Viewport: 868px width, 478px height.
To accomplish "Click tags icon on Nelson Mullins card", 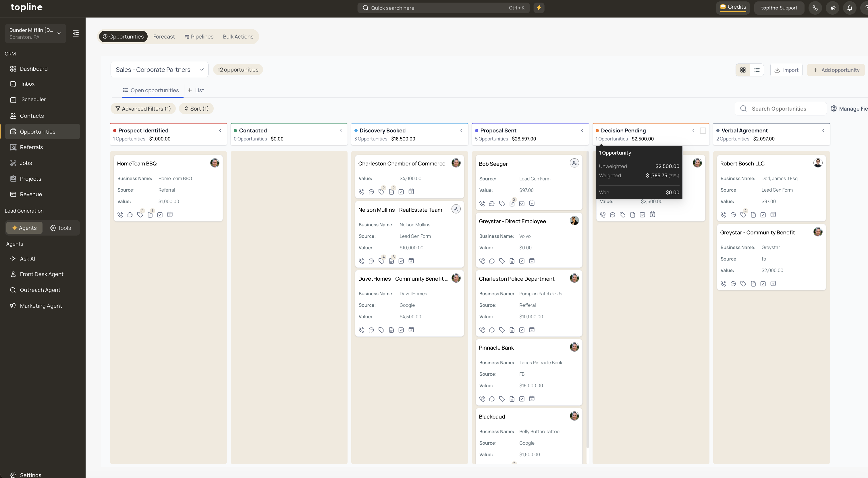I will 381,261.
